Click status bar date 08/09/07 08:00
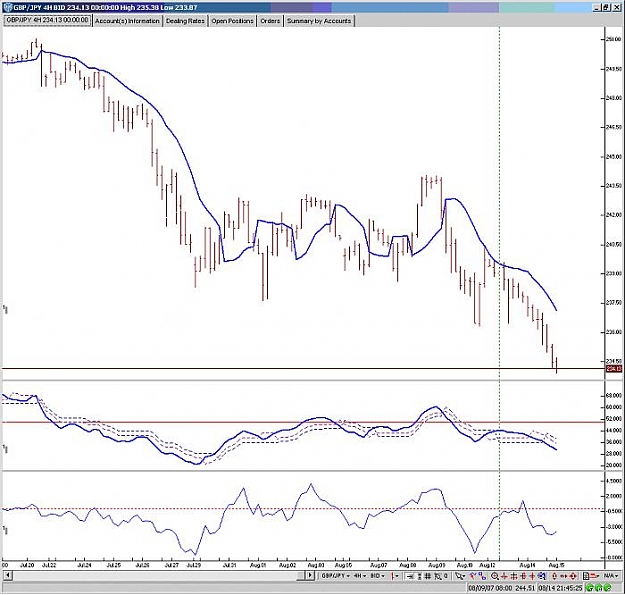 click(489, 588)
